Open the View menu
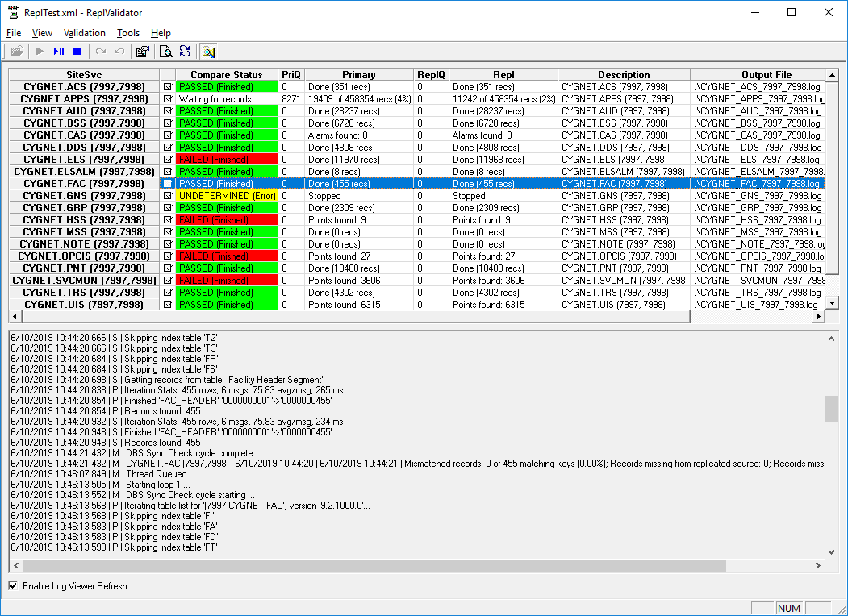The image size is (848, 616). (42, 33)
